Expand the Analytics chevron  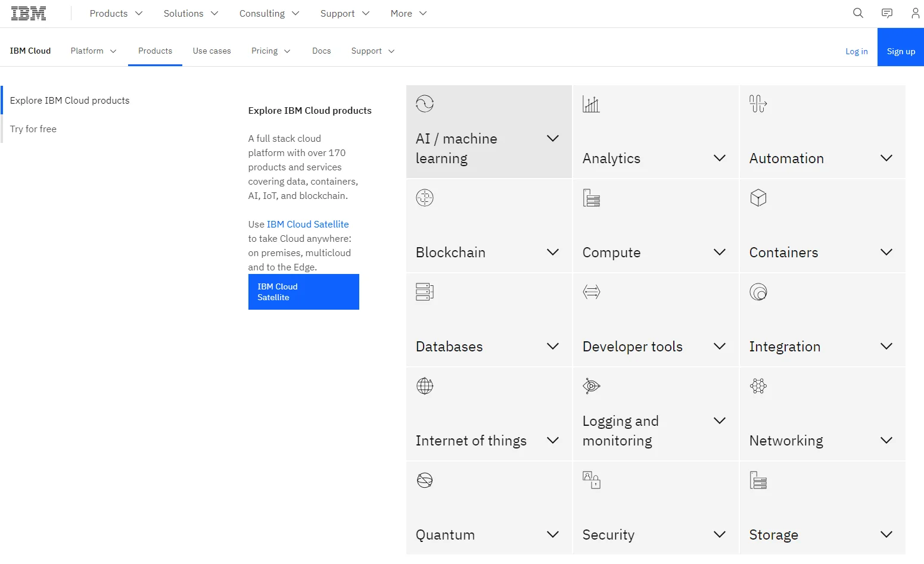pos(720,158)
